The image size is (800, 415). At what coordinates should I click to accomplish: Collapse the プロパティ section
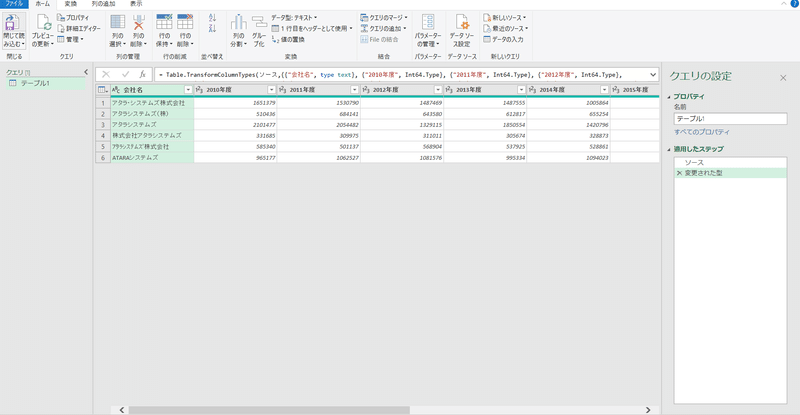click(x=669, y=96)
